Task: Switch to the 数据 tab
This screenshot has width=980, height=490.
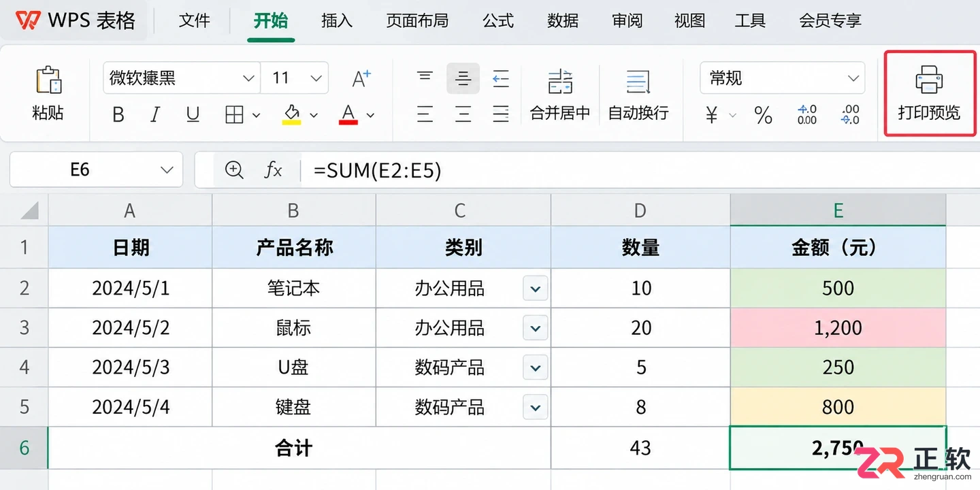Action: pos(563,20)
